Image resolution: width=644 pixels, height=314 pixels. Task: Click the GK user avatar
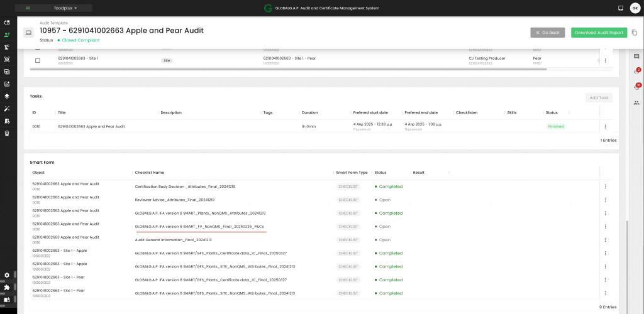(x=635, y=8)
